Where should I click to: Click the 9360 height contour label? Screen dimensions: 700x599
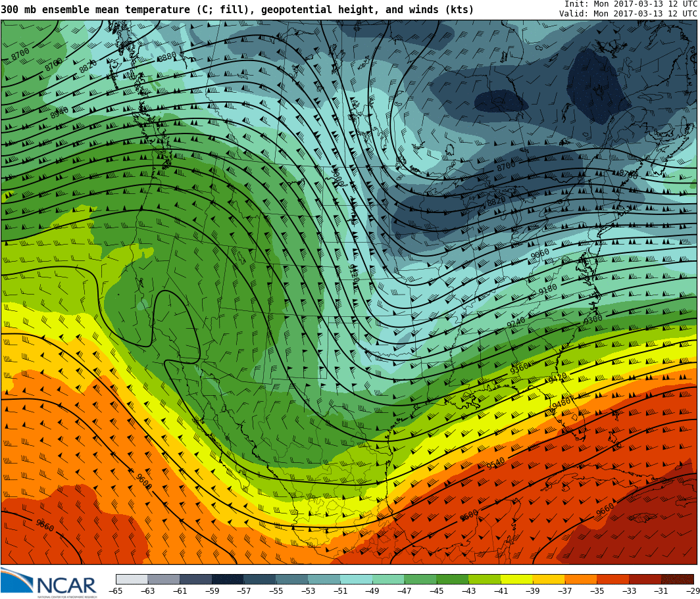click(519, 368)
